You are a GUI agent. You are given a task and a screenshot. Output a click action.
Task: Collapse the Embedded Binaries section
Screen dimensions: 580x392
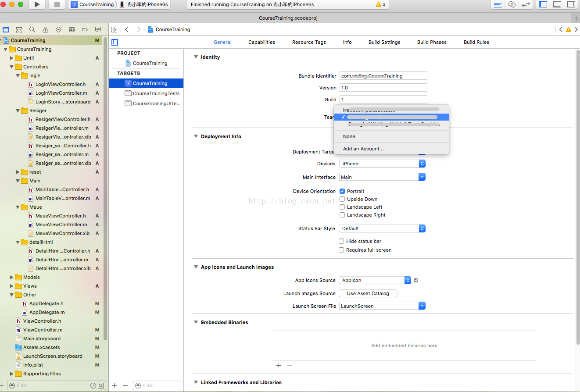tap(196, 322)
